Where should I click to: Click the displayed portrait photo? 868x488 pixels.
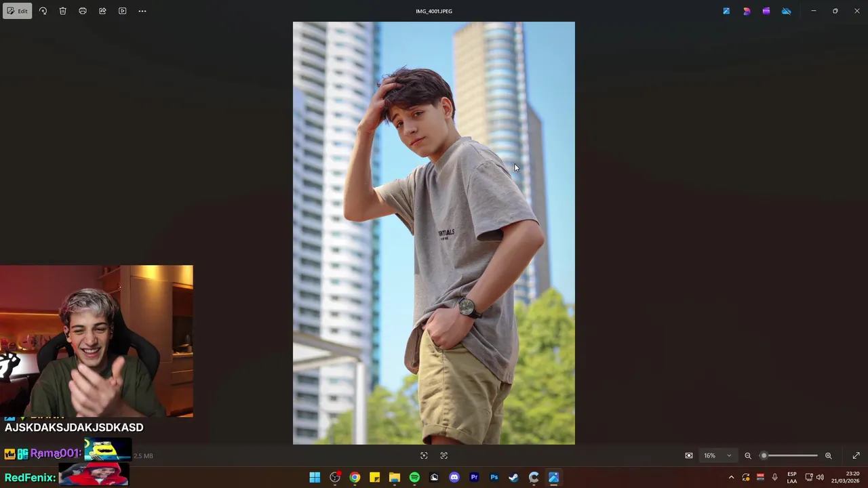point(434,233)
